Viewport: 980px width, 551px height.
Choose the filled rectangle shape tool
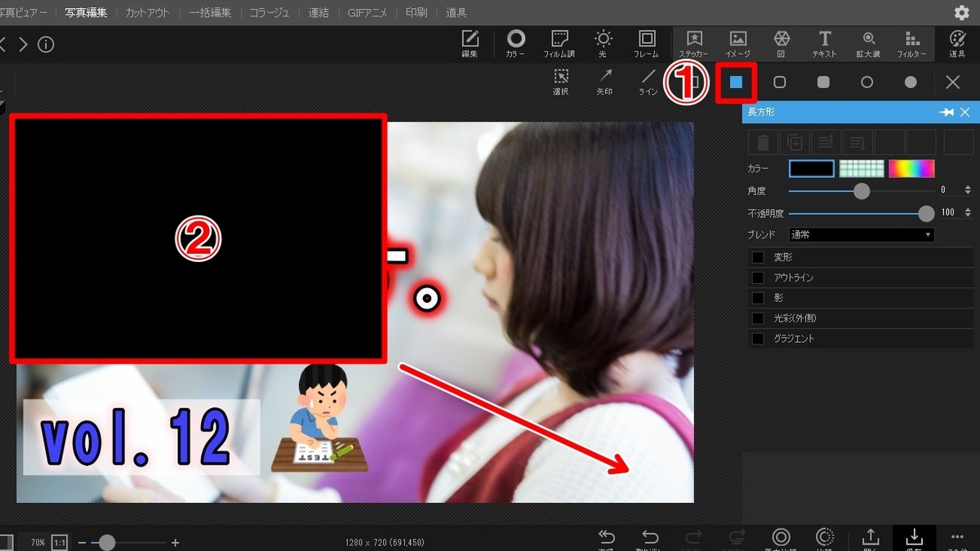coord(735,82)
